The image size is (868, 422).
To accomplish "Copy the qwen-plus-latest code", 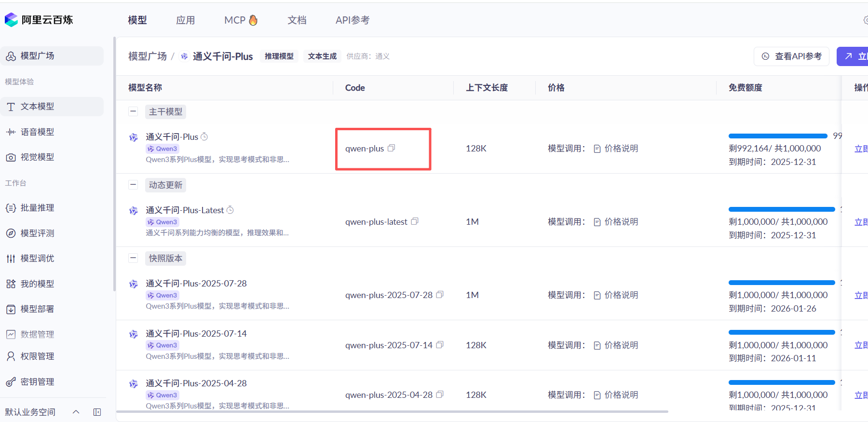I will (x=415, y=221).
